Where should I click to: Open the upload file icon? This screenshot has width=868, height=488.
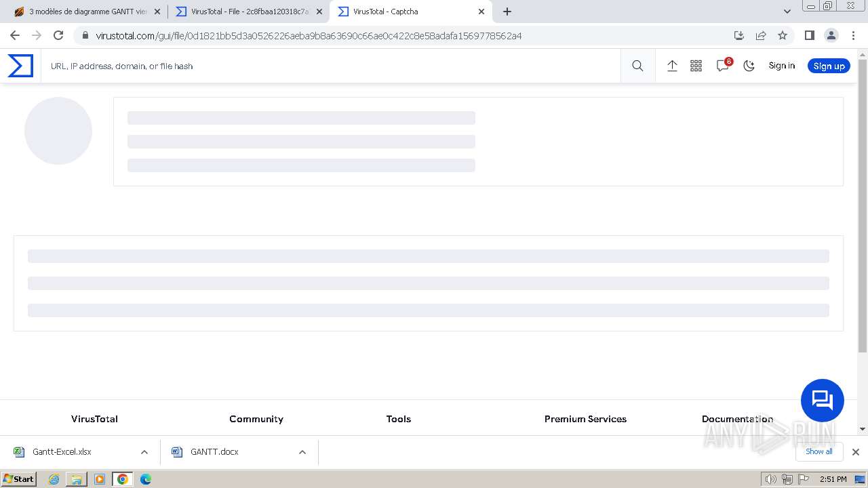tap(672, 66)
